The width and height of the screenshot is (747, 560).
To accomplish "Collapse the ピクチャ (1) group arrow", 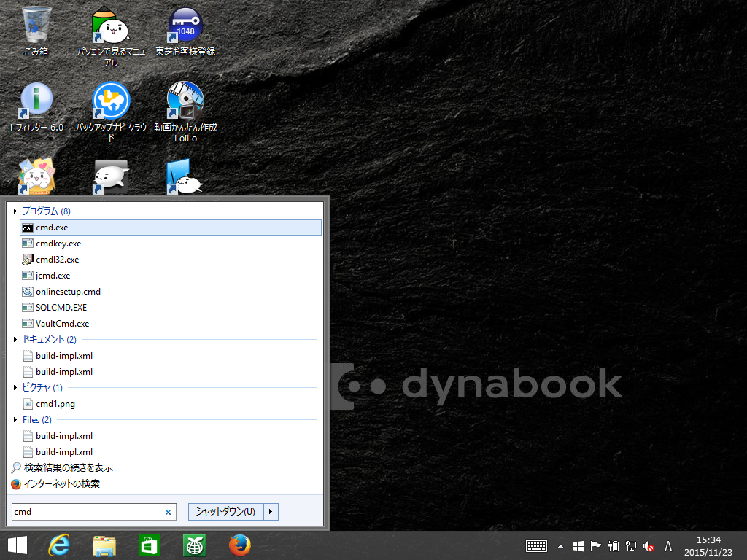I will pyautogui.click(x=15, y=388).
